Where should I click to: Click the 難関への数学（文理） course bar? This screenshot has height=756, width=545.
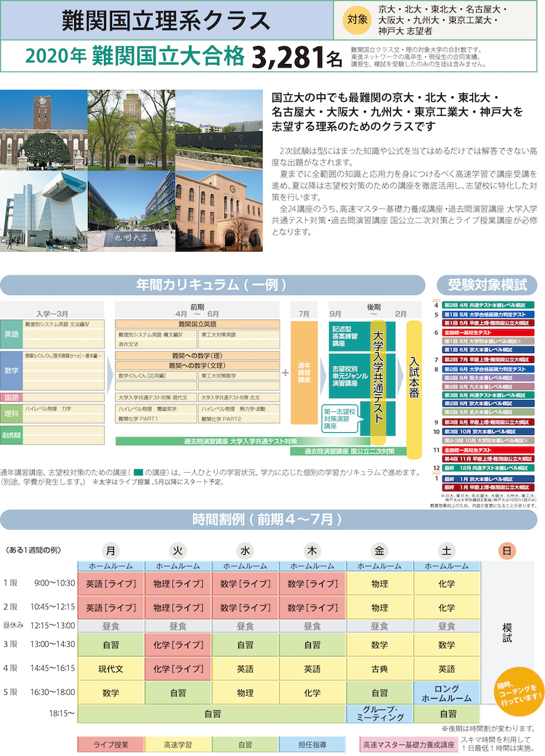point(197,365)
